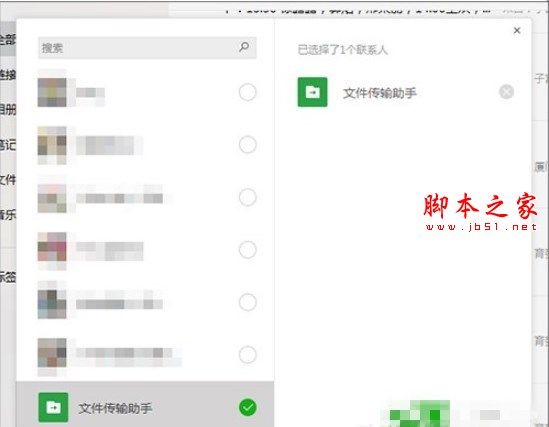Click the green 文件传输助手 folder icon in contact list

click(53, 407)
